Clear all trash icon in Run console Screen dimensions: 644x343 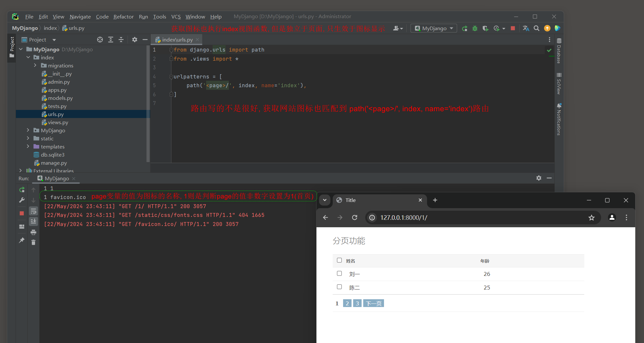click(33, 242)
